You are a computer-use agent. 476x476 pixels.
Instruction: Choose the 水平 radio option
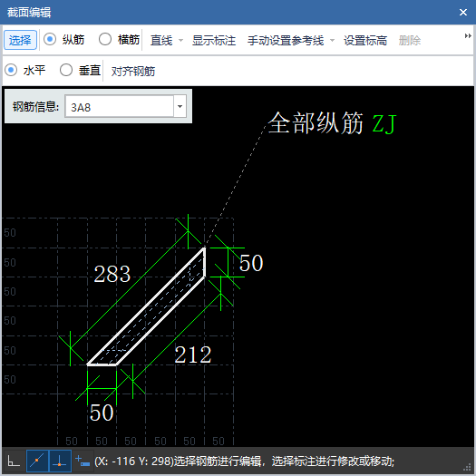(11, 70)
